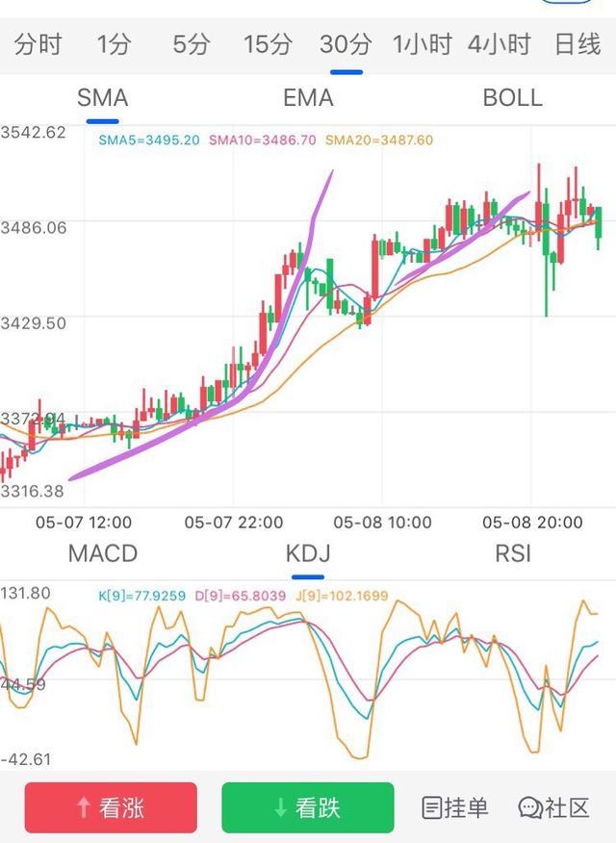Screen dimensions: 616x843
Task: Tap the 挂单 order list icon
Action: (x=433, y=807)
